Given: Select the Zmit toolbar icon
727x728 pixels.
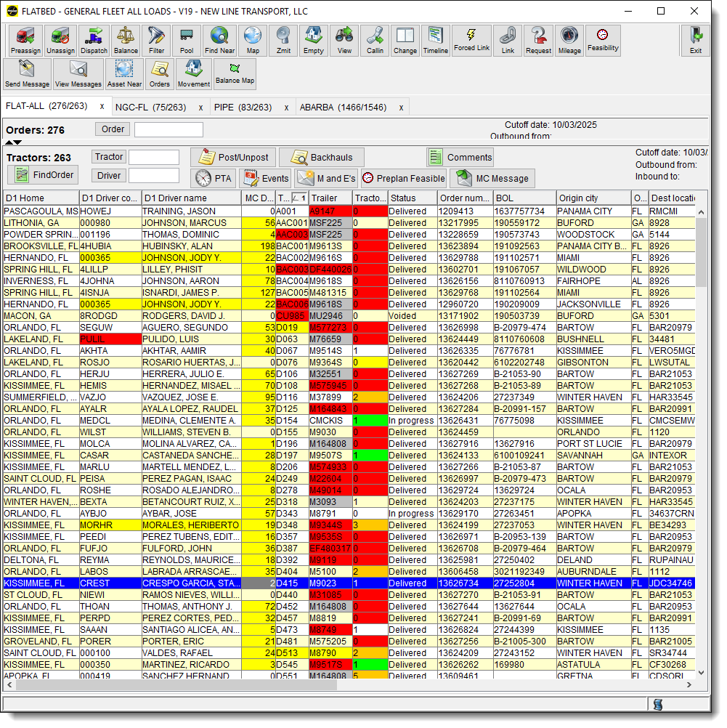Looking at the screenshot, I should point(283,41).
